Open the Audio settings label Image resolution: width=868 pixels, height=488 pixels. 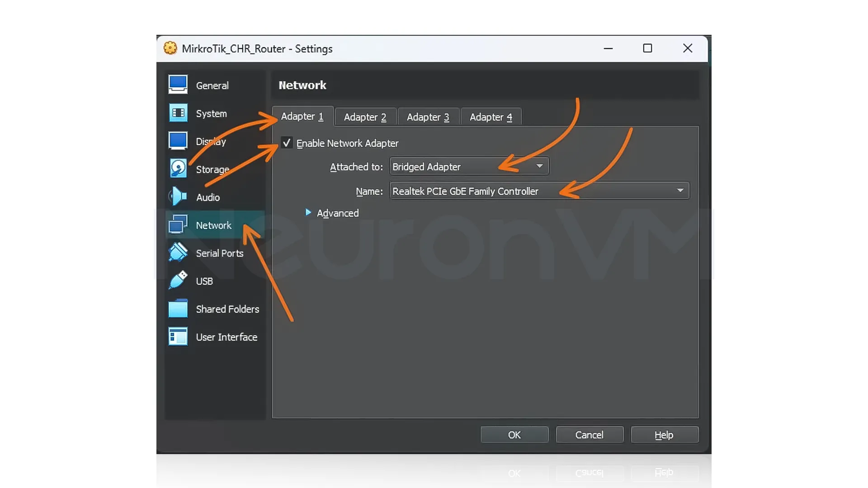(208, 197)
